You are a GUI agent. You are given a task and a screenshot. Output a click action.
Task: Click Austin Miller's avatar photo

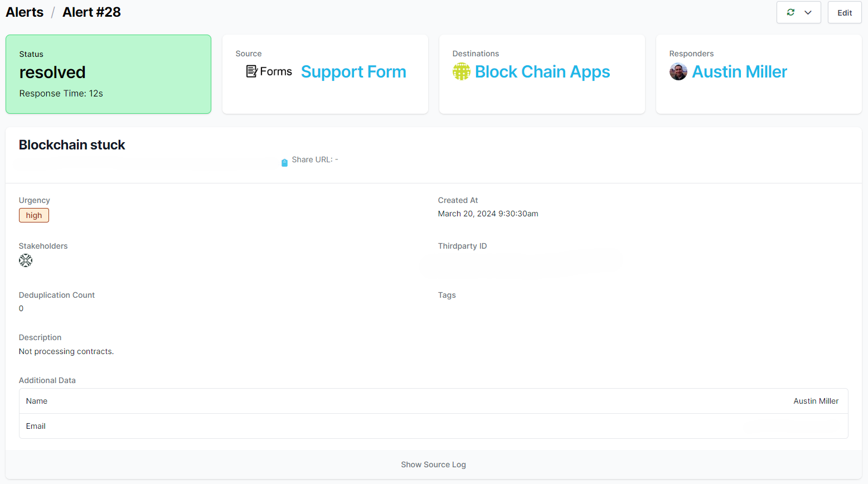[x=678, y=71]
